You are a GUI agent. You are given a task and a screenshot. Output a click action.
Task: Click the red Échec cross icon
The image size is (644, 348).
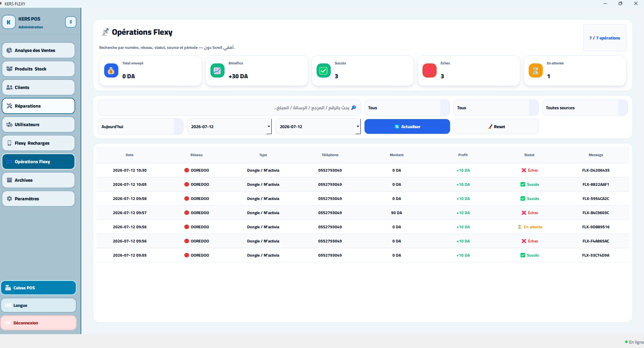point(429,71)
